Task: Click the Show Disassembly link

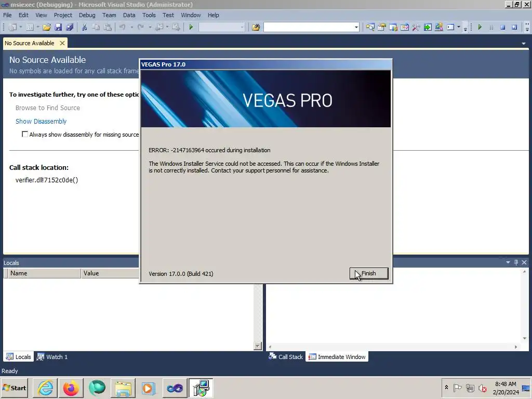Action: [x=41, y=121]
